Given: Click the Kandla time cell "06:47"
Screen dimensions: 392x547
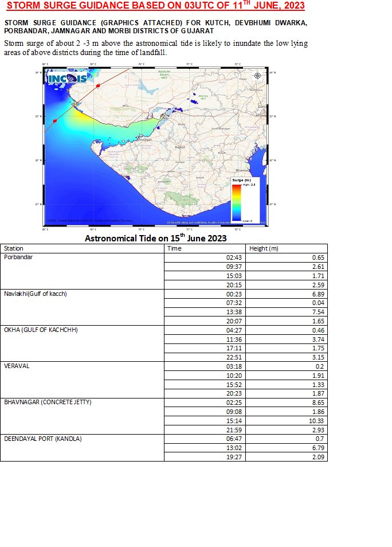Looking at the screenshot, I should click(205, 439).
